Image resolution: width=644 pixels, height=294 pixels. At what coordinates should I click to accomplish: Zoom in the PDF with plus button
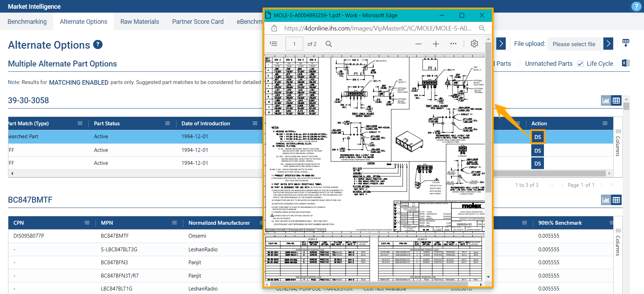tap(436, 44)
